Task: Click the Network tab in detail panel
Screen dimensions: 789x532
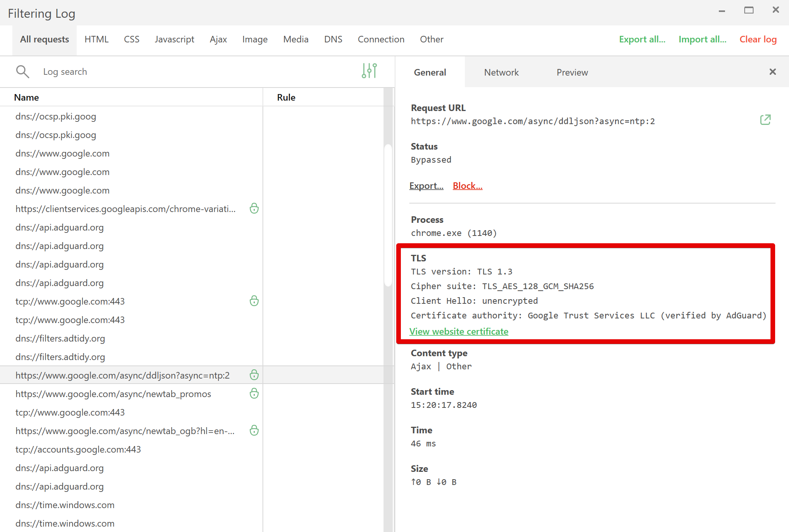Action: [501, 72]
